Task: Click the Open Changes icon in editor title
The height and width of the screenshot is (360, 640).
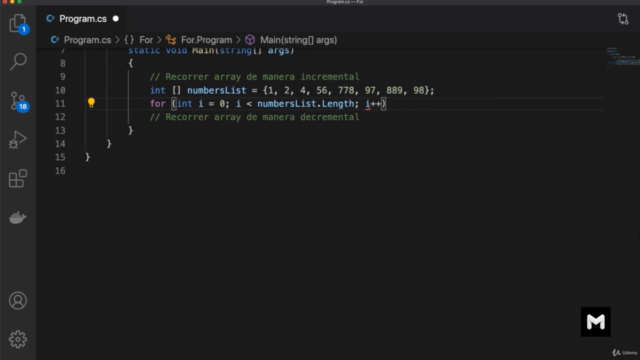Action: (623, 19)
